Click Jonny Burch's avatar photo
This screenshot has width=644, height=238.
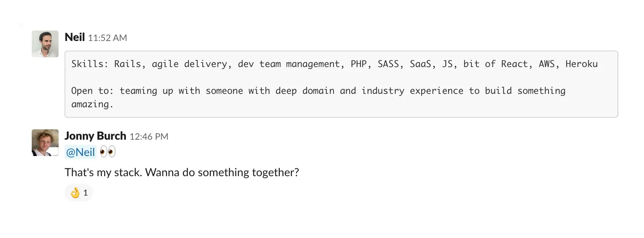coord(45,143)
